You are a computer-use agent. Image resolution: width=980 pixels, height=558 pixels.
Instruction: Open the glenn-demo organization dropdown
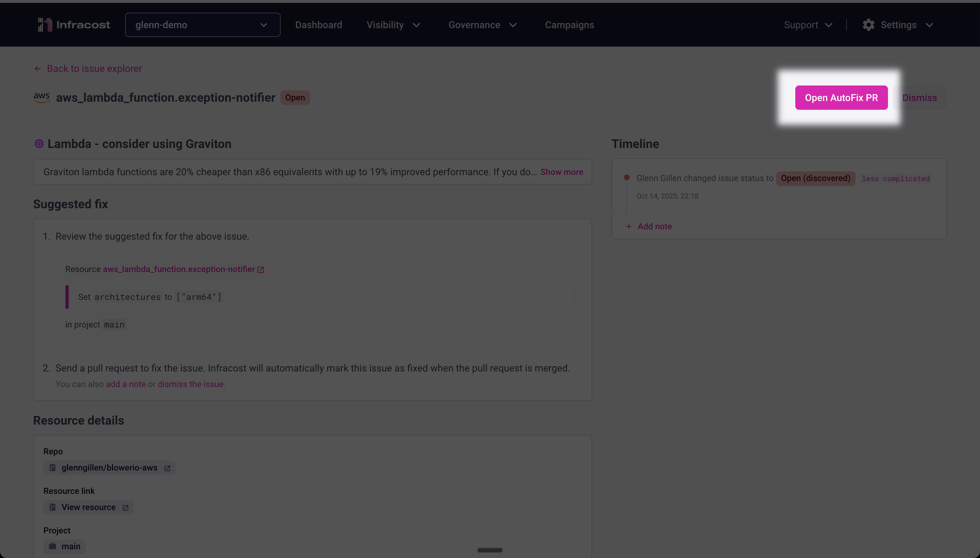point(203,25)
